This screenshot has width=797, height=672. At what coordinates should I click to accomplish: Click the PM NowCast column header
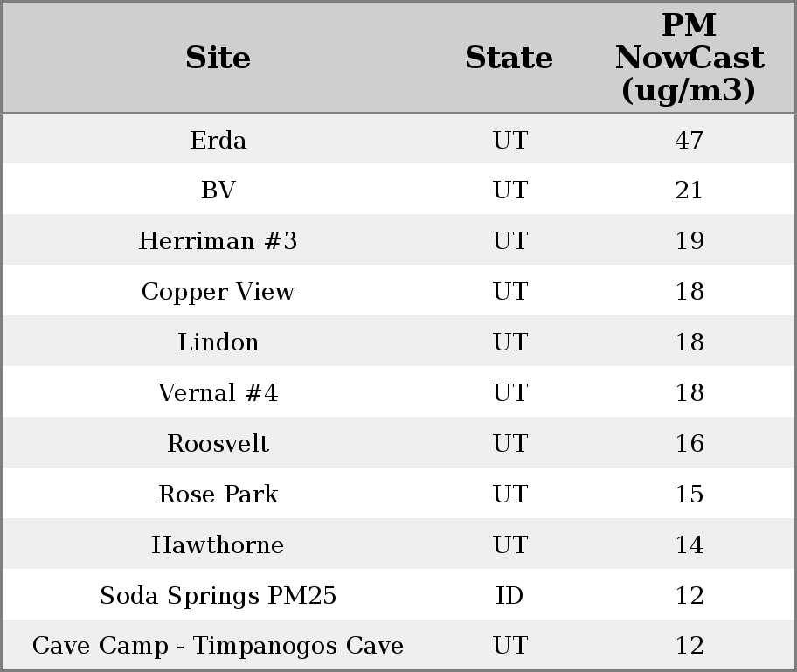(689, 59)
